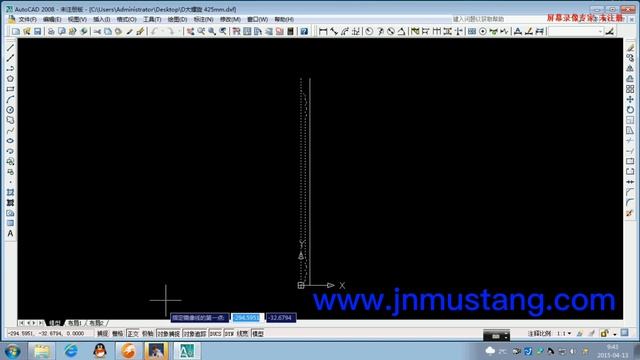Viewport: 640px width, 360px height.
Task: Toggle DUCS in status bar
Action: 215,333
